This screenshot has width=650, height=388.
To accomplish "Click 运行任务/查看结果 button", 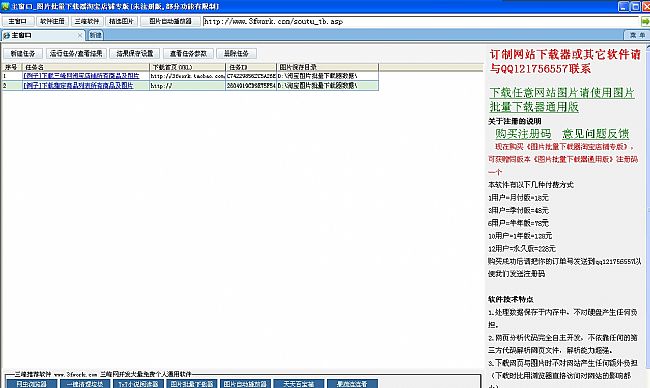I will click(76, 53).
